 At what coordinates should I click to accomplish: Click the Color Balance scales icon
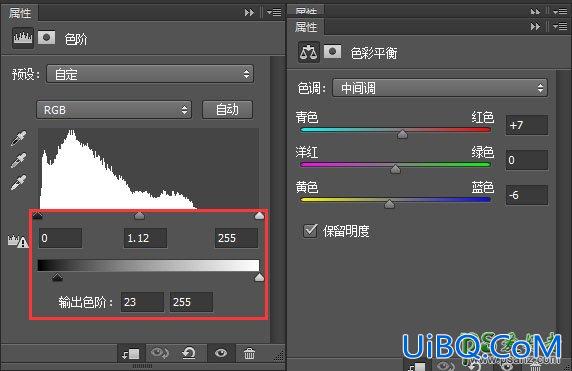[x=309, y=52]
